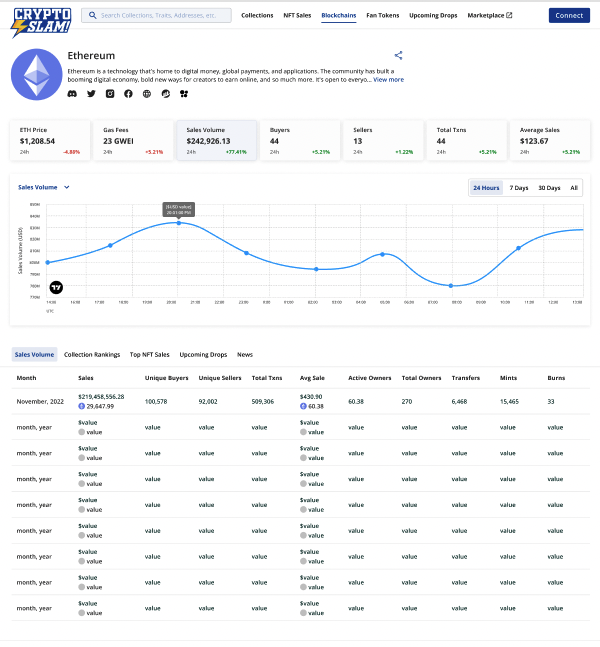The height and width of the screenshot is (647, 600).
Task: Click the TradingView logo on the chart
Action: pyautogui.click(x=56, y=287)
